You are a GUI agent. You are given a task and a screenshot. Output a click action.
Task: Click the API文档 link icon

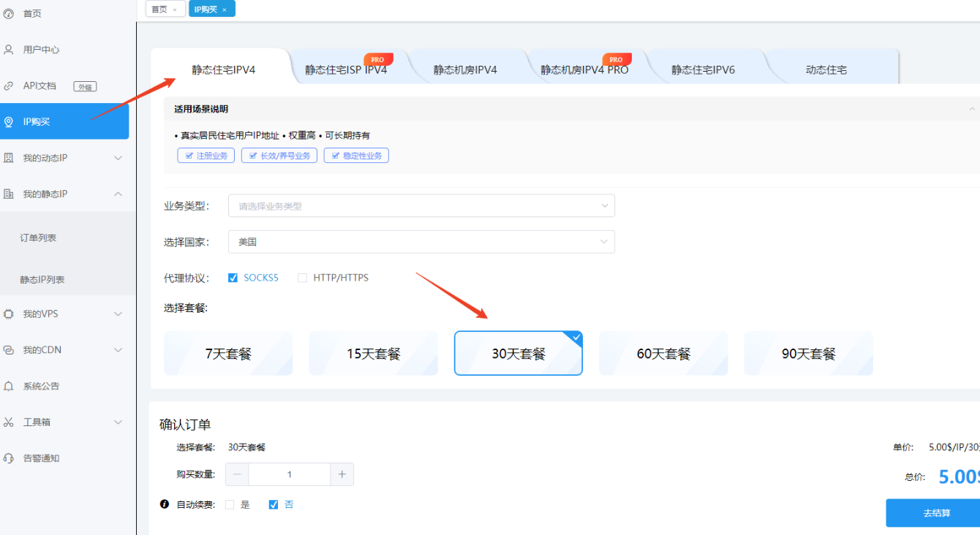pyautogui.click(x=9, y=86)
